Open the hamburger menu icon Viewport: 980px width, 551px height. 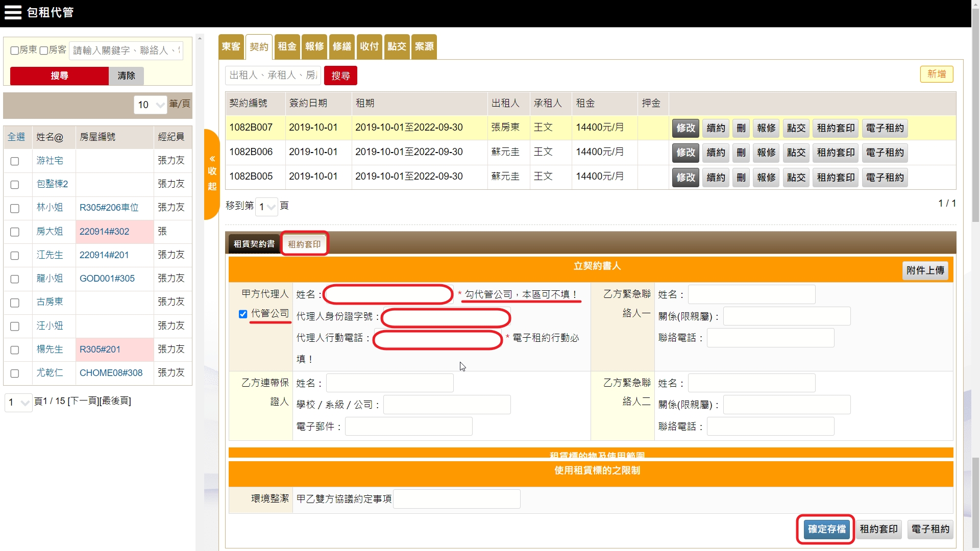[13, 12]
